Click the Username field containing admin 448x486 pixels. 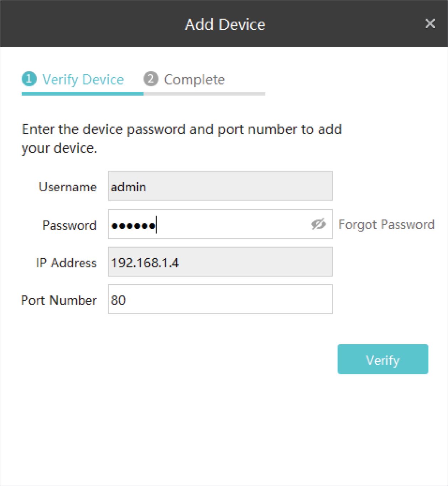tap(220, 186)
